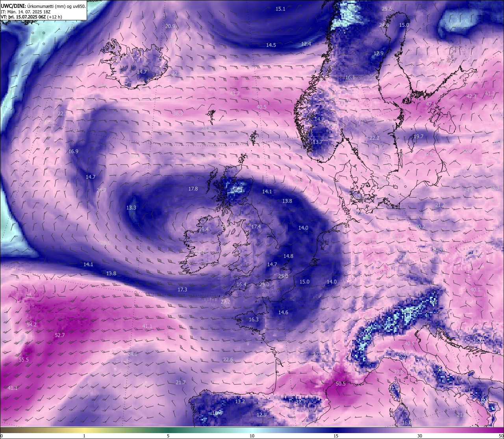The image size is (504, 439).
Task: Select the 17.8 value label
Action: point(193,189)
